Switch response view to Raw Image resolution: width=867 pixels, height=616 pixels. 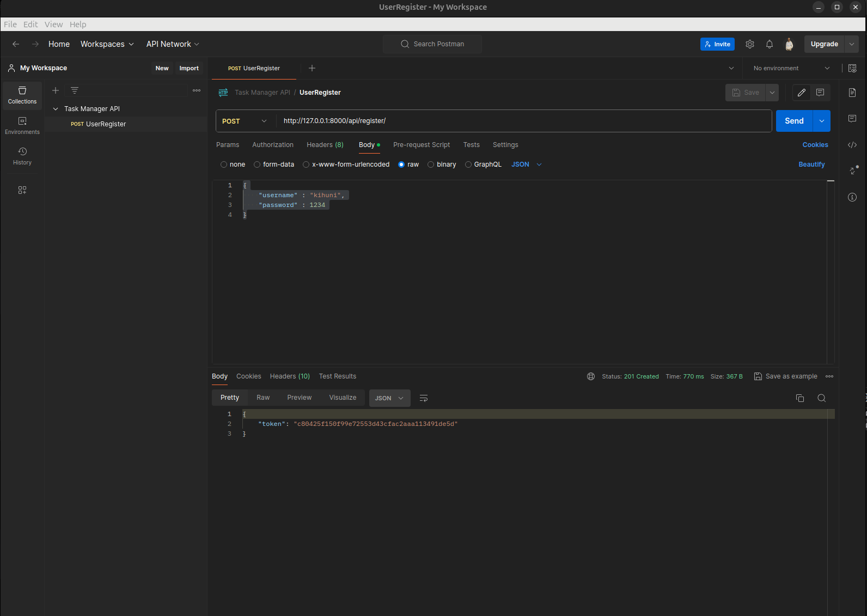263,398
